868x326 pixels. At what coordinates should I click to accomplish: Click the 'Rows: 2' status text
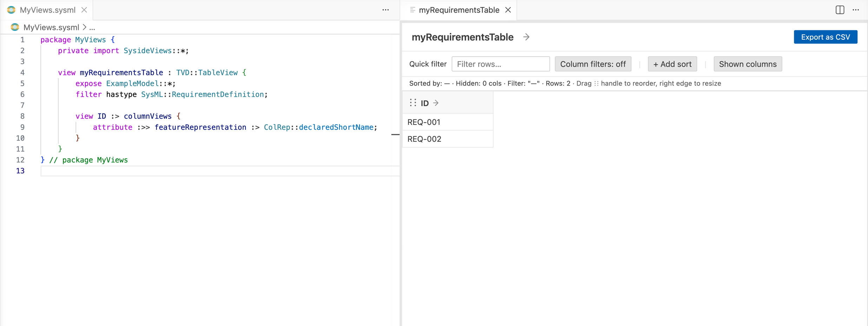point(558,83)
